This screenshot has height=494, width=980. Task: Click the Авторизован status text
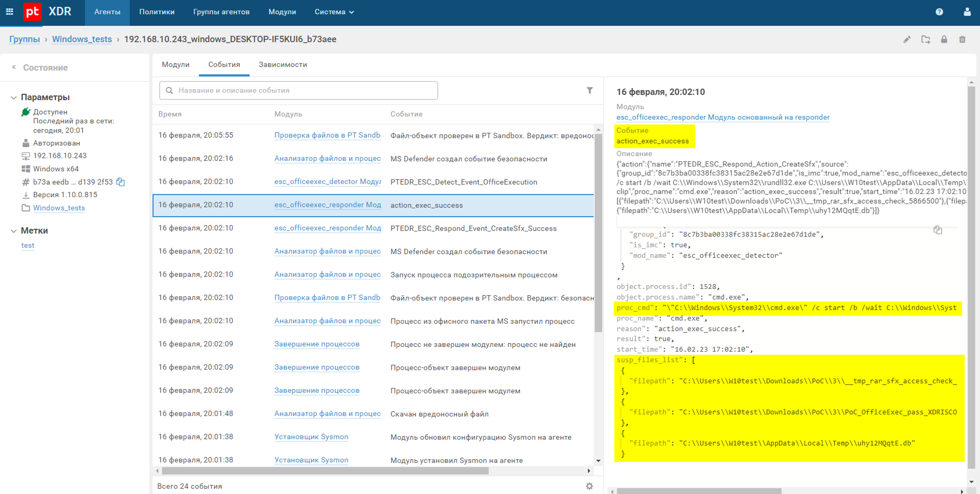(x=57, y=143)
